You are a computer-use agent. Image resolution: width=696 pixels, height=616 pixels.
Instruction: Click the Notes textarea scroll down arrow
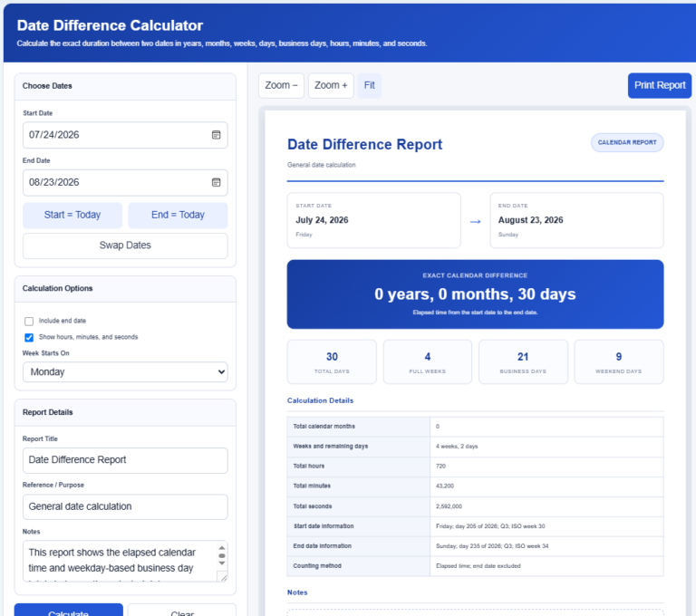coord(222,563)
